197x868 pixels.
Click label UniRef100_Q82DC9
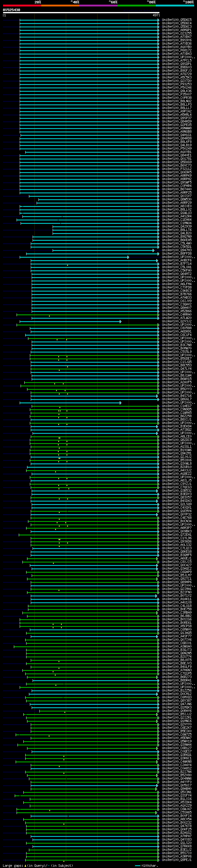177,440
